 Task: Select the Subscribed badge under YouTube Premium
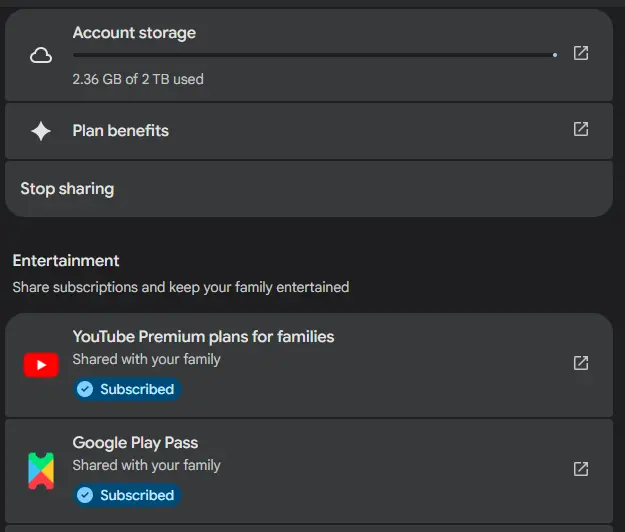pos(127,389)
